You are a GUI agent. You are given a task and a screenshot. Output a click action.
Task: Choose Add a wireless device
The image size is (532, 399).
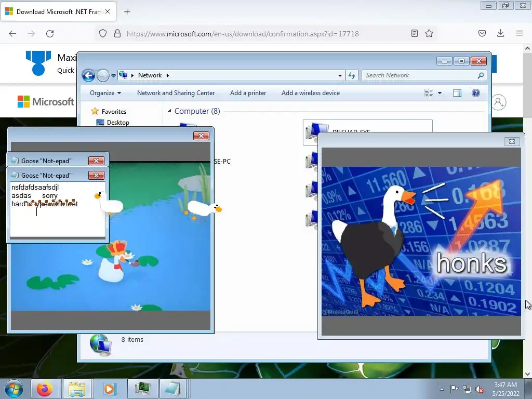point(311,93)
